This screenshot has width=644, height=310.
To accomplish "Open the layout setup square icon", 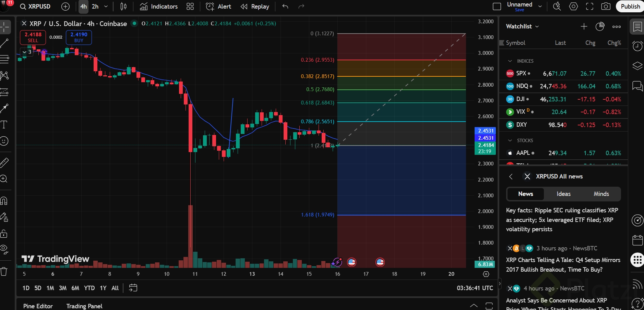I will (x=497, y=7).
